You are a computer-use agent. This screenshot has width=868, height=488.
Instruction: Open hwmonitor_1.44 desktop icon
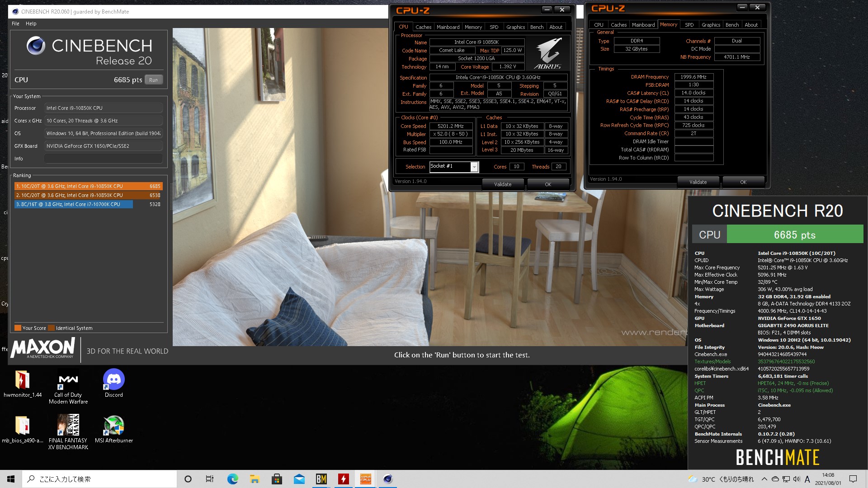[22, 384]
